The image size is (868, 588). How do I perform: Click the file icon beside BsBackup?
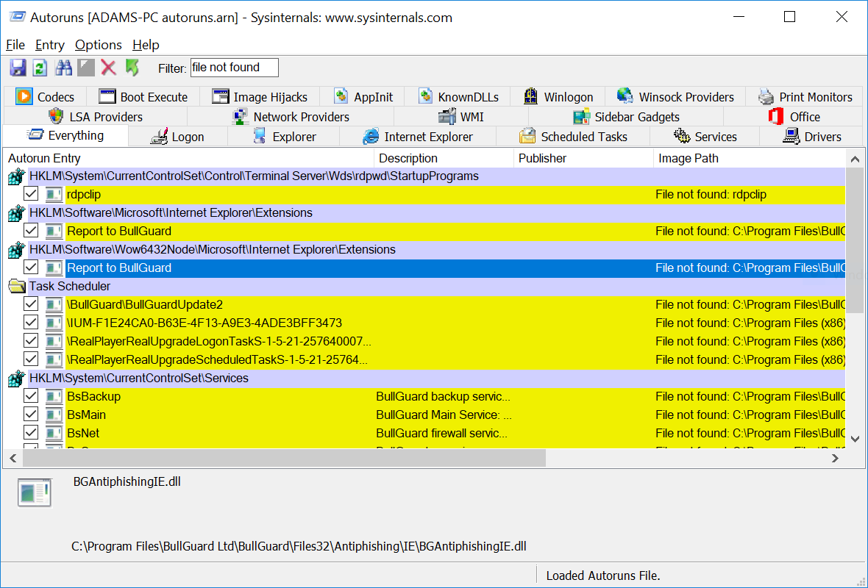(54, 397)
